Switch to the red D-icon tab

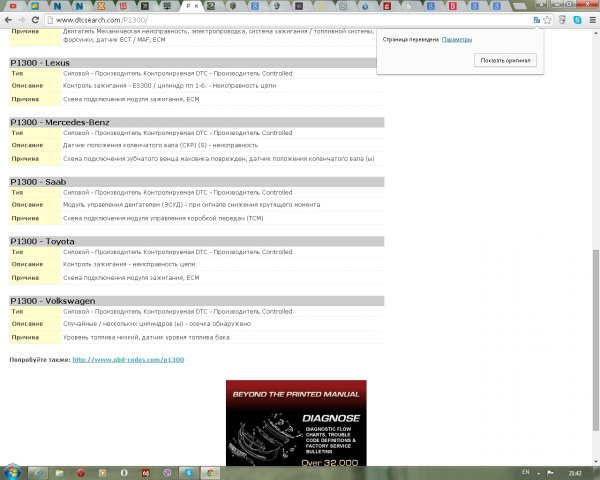pyautogui.click(x=453, y=6)
